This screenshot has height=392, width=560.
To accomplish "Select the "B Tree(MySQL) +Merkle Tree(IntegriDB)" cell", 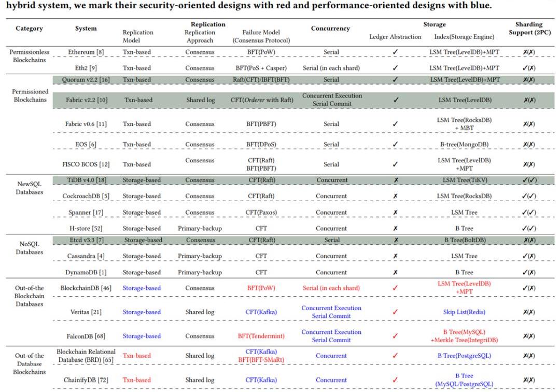I will click(464, 336).
